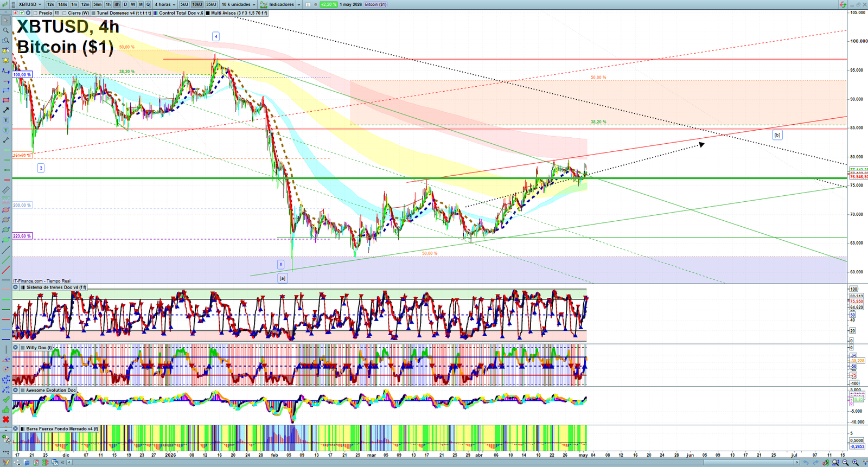The image size is (868, 467).
Task: Expand the double-chevron in bottom toolbar
Action: 62,463
